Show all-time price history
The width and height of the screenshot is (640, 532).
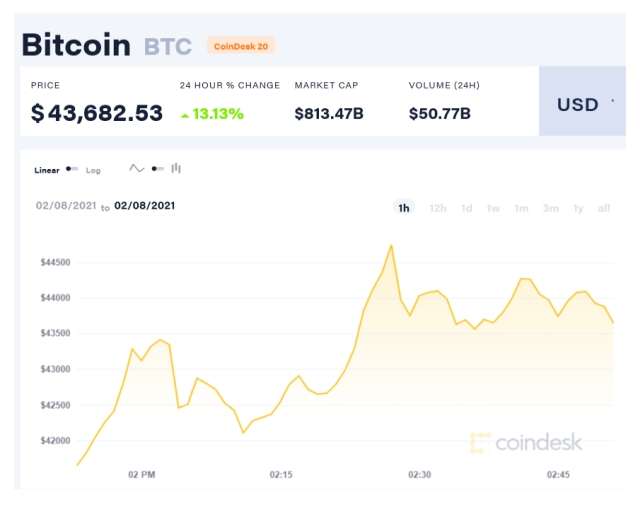(x=604, y=208)
